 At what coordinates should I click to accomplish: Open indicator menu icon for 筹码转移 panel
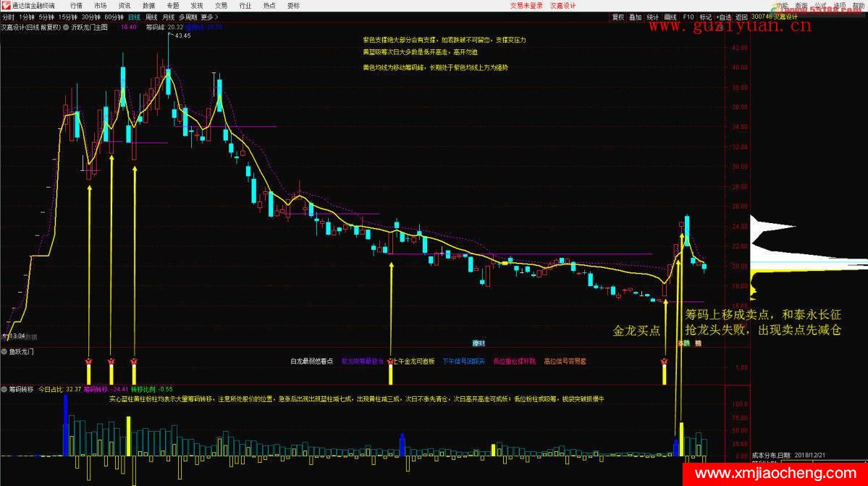(x=5, y=389)
